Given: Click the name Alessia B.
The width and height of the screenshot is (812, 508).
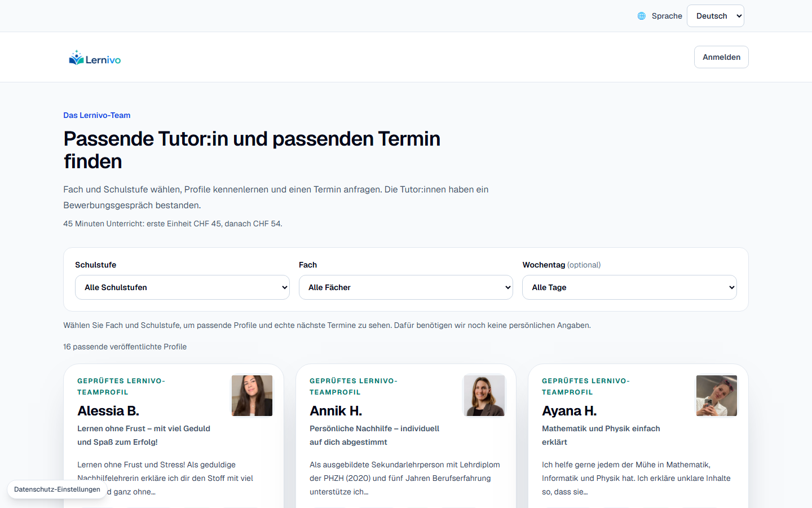Looking at the screenshot, I should point(108,411).
